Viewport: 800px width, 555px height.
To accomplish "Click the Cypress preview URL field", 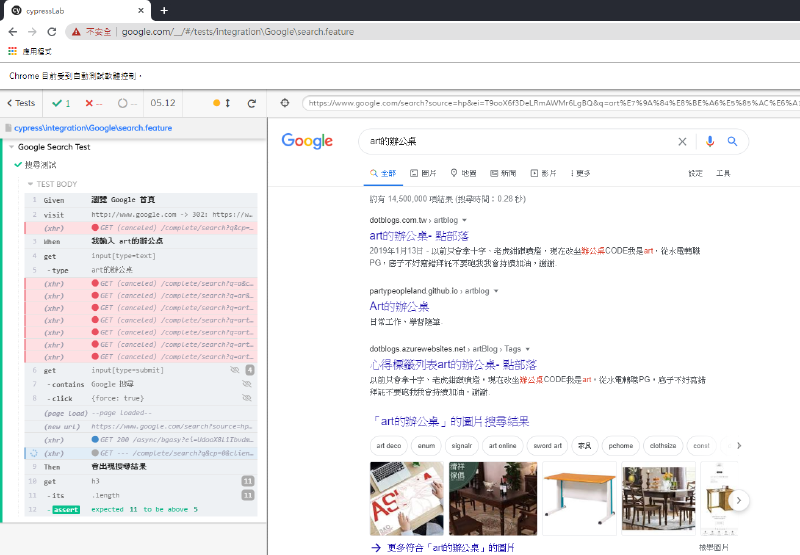I will (x=550, y=103).
